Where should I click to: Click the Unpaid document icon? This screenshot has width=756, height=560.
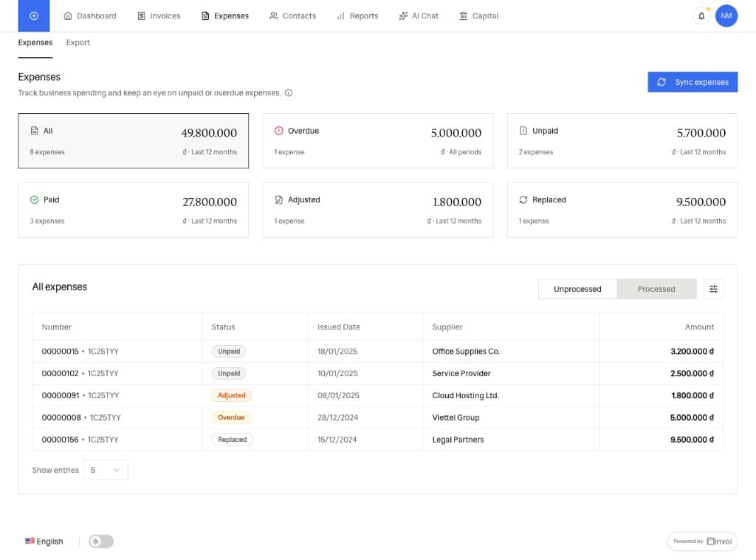(523, 131)
